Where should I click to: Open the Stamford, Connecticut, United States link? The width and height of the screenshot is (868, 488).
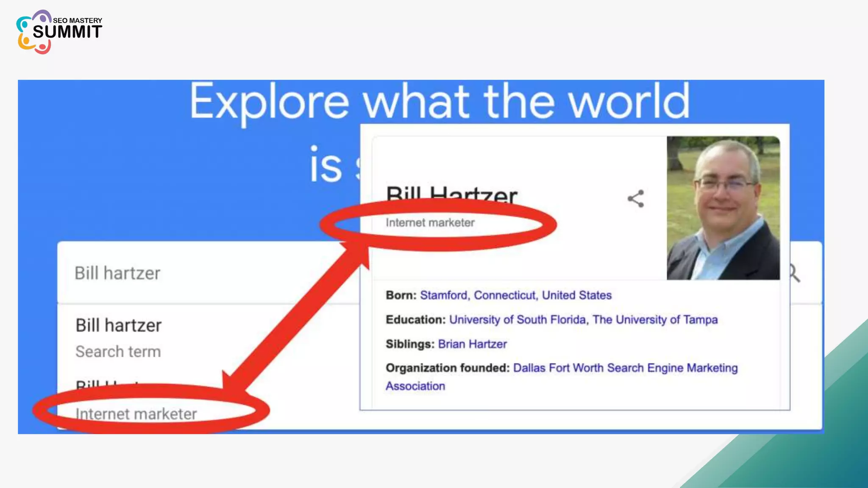(x=515, y=295)
